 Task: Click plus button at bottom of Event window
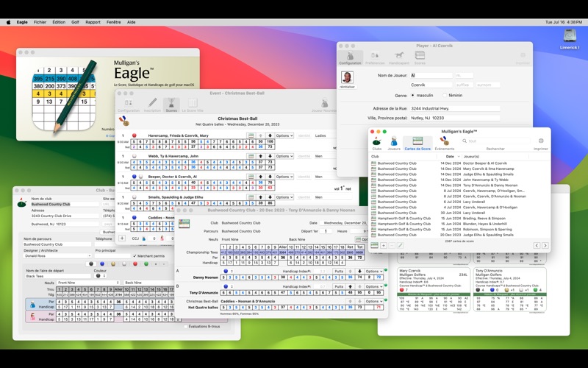pos(122,238)
